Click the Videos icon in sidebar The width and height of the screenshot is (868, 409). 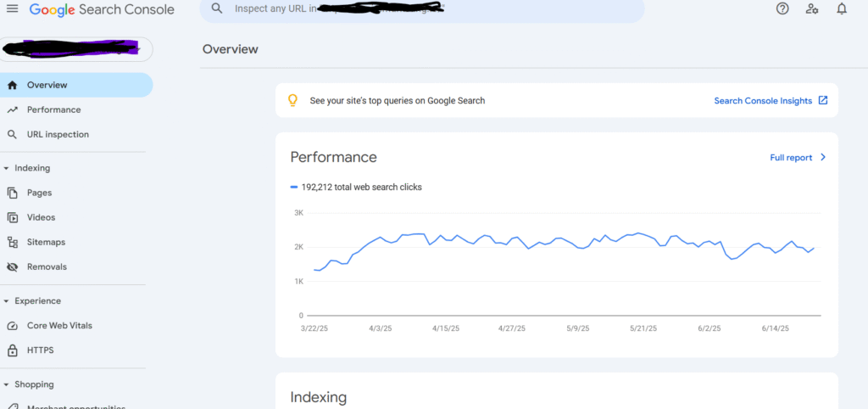pos(13,217)
